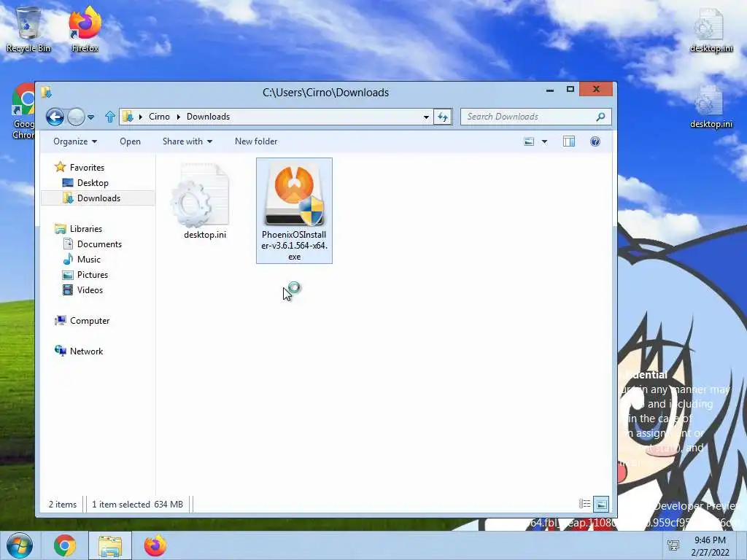Select the Downloads breadcrumb segment
Image resolution: width=747 pixels, height=560 pixels.
tap(208, 117)
